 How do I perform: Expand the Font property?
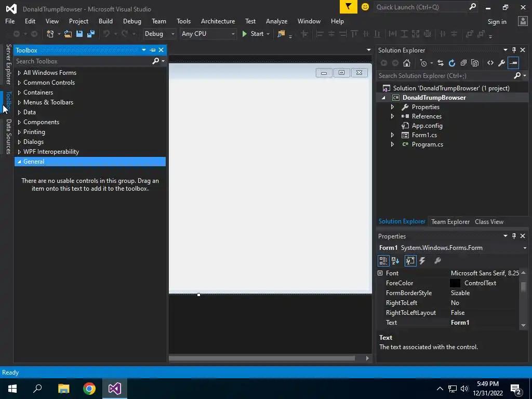pyautogui.click(x=380, y=273)
